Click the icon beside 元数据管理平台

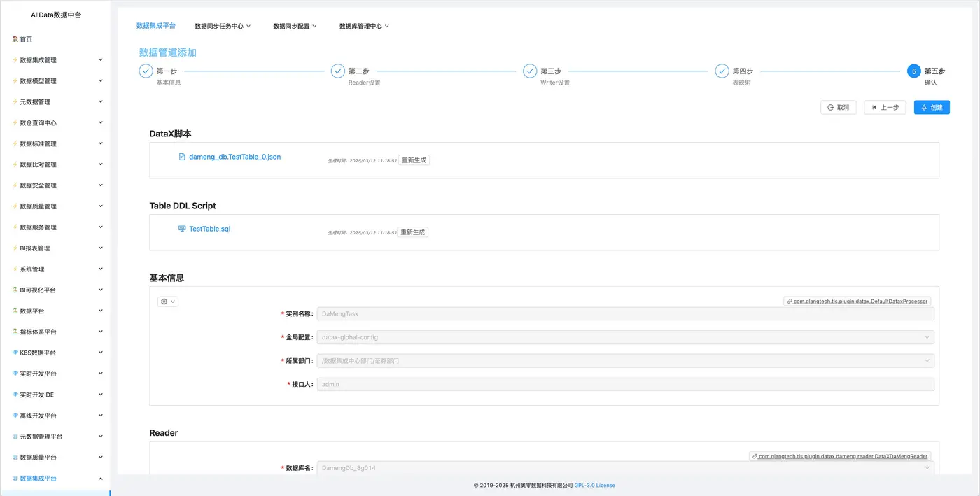click(15, 437)
